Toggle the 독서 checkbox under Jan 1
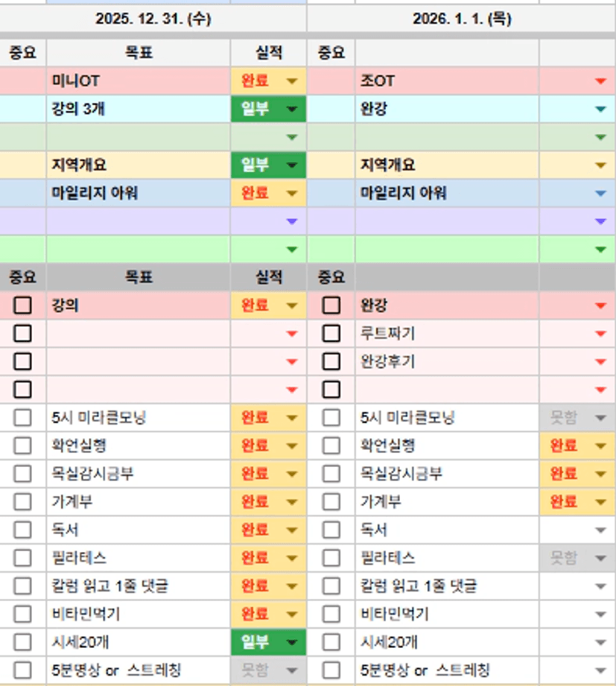The height and width of the screenshot is (686, 616). 331,530
